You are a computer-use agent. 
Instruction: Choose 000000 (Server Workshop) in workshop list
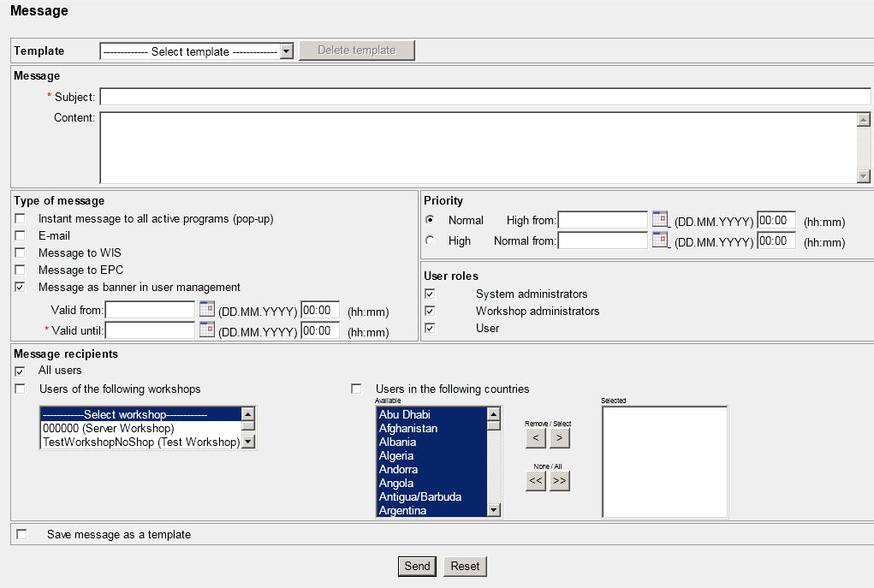pos(108,428)
